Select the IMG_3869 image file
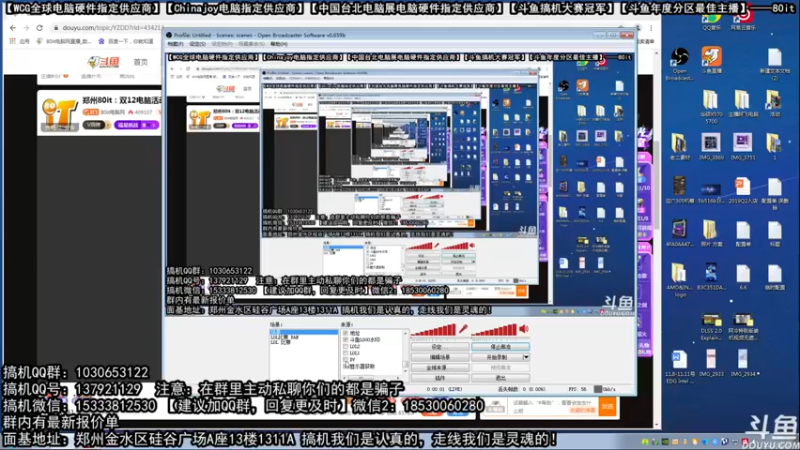 pyautogui.click(x=711, y=147)
